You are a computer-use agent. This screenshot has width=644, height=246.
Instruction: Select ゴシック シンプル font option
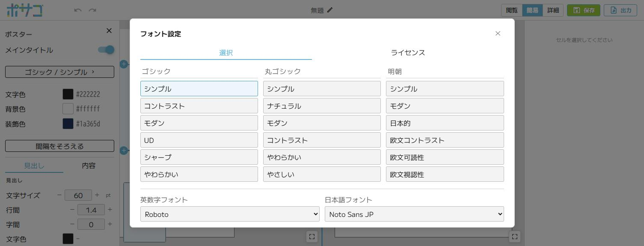(199, 89)
